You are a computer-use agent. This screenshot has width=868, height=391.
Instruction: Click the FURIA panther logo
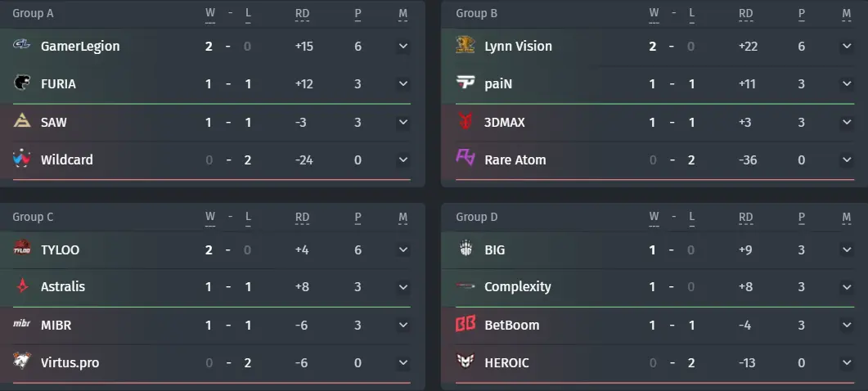click(x=21, y=83)
